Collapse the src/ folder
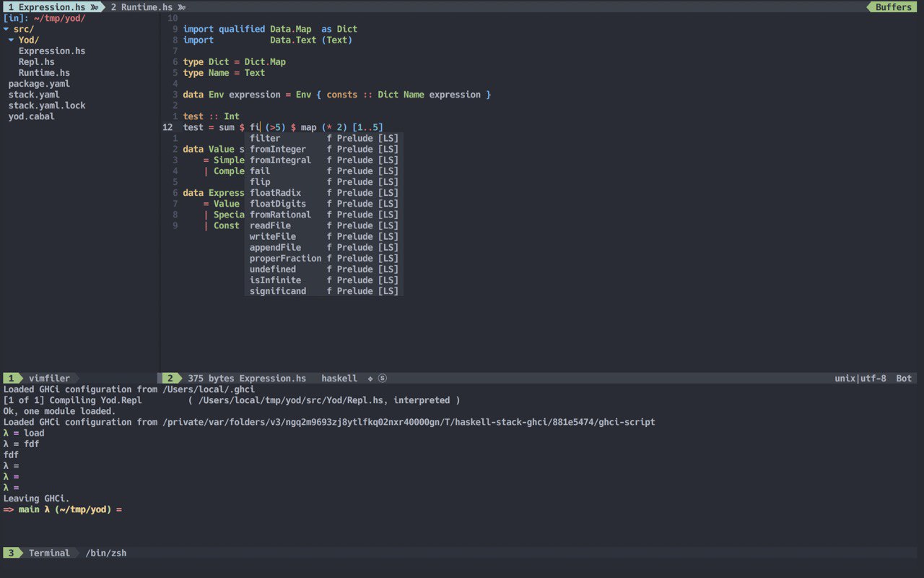This screenshot has width=924, height=578. click(22, 29)
